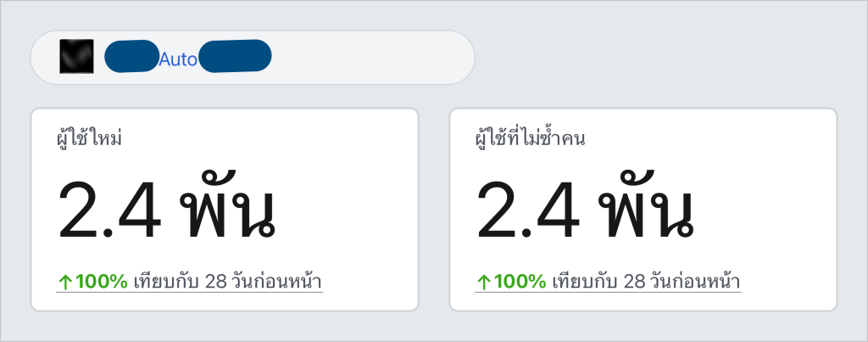Click the 100% change in ผู้ใช้ที่ไม่ซ้ำคน card
The width and height of the screenshot is (868, 342).
[x=520, y=282]
